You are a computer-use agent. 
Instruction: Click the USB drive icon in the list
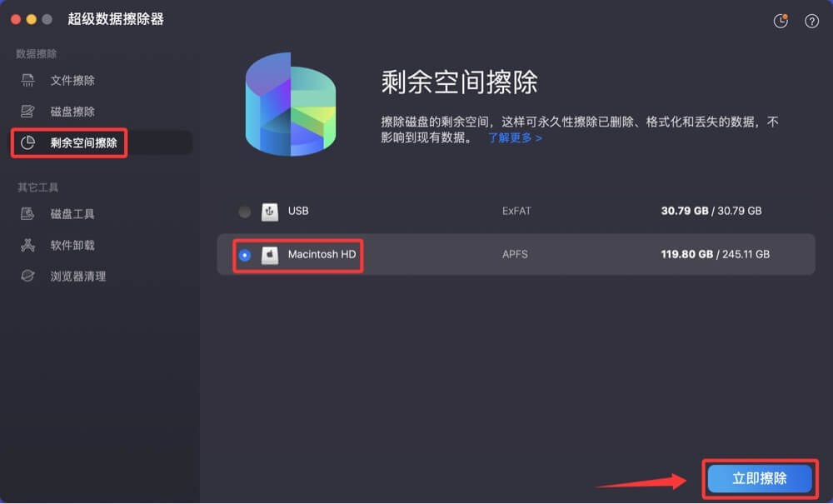pyautogui.click(x=268, y=212)
